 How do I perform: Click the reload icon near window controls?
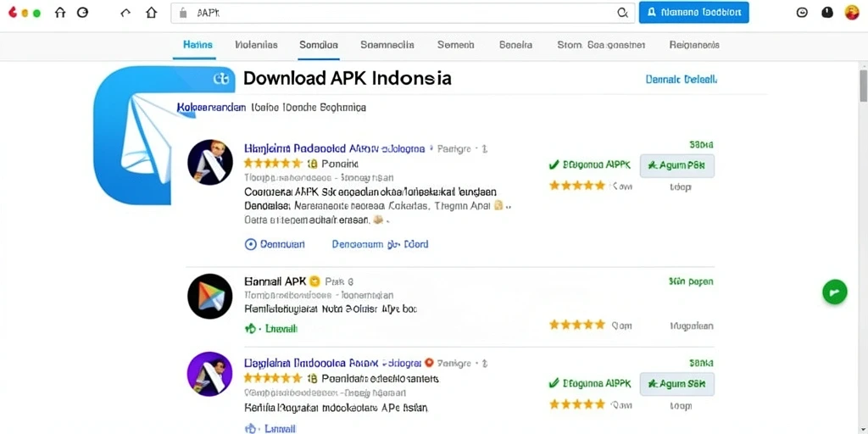click(x=82, y=13)
